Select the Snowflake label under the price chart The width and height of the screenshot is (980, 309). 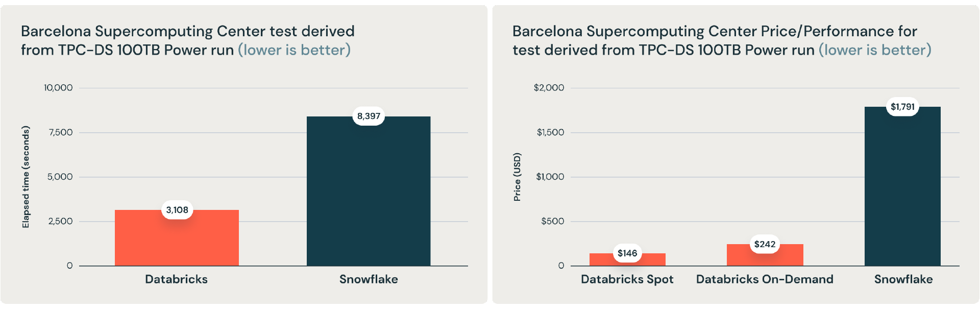point(903,279)
